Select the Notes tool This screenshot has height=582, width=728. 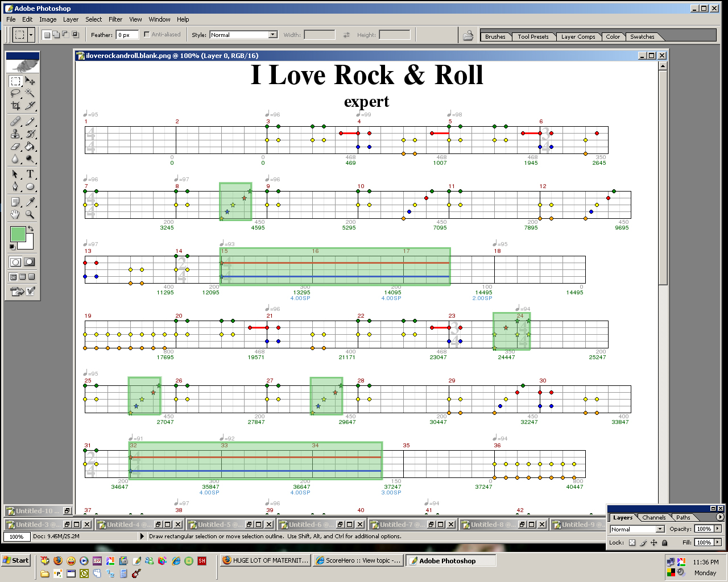pyautogui.click(x=15, y=202)
